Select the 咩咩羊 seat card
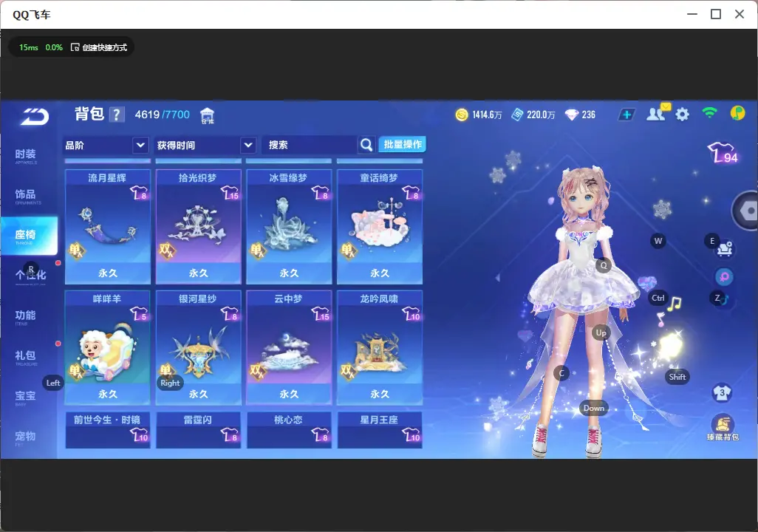Viewport: 758px width, 532px height. (x=108, y=347)
